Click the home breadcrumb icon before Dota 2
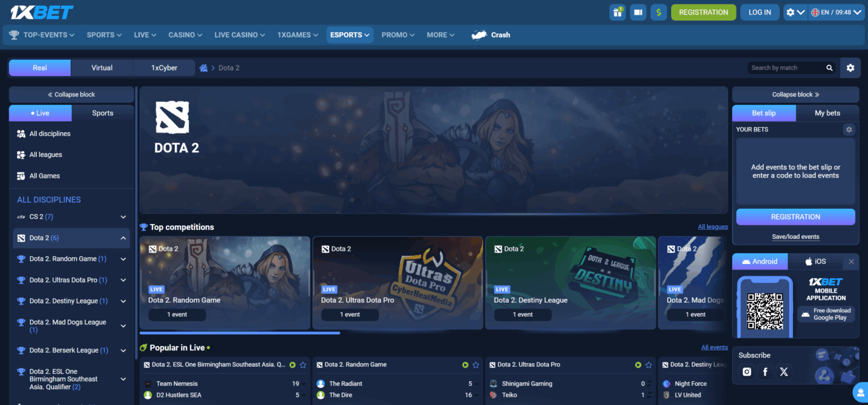Viewport: 868px width, 405px height. [x=202, y=67]
